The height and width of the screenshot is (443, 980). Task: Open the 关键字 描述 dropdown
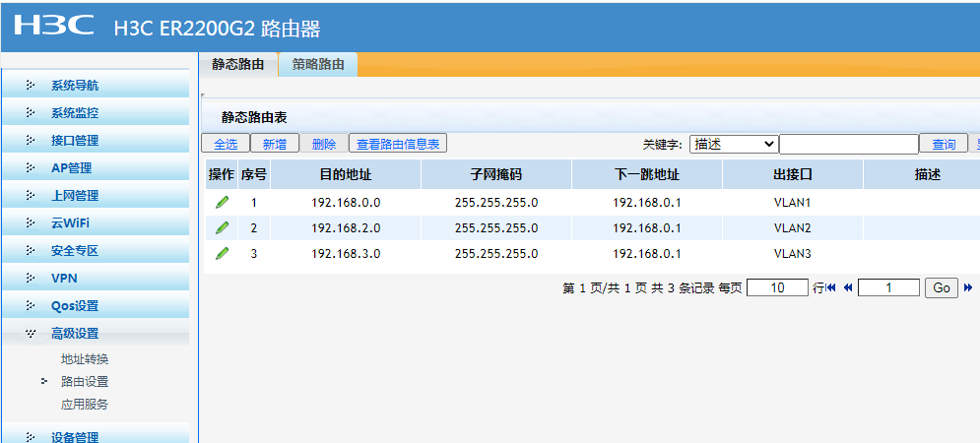click(x=734, y=145)
